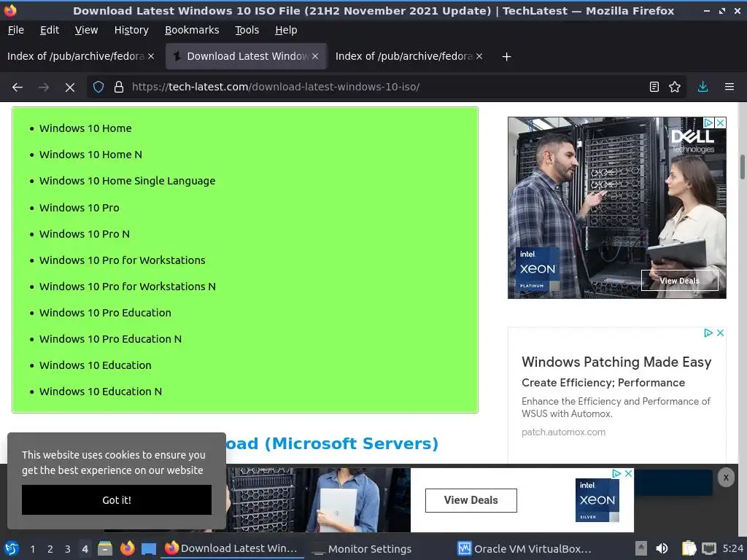
Task: Open the Edit menu
Action: (x=50, y=30)
